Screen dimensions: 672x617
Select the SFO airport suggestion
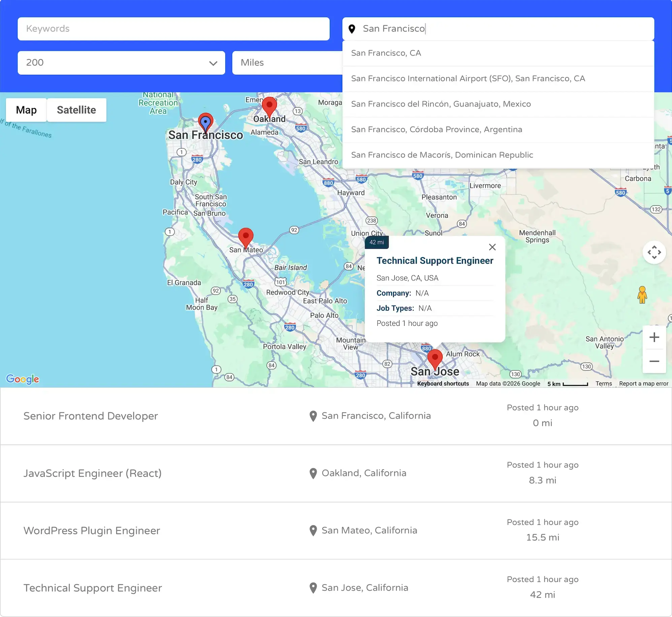(468, 78)
